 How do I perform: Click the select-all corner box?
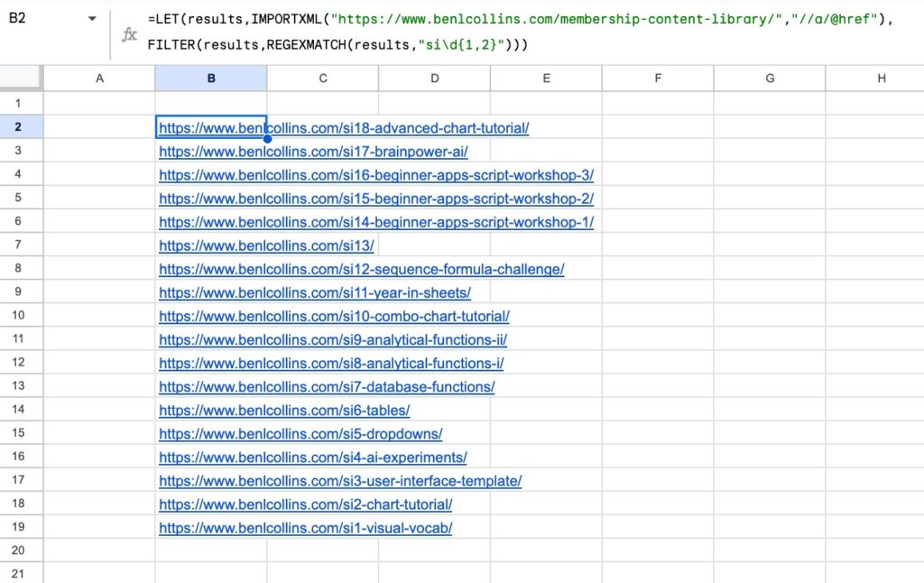pos(20,79)
